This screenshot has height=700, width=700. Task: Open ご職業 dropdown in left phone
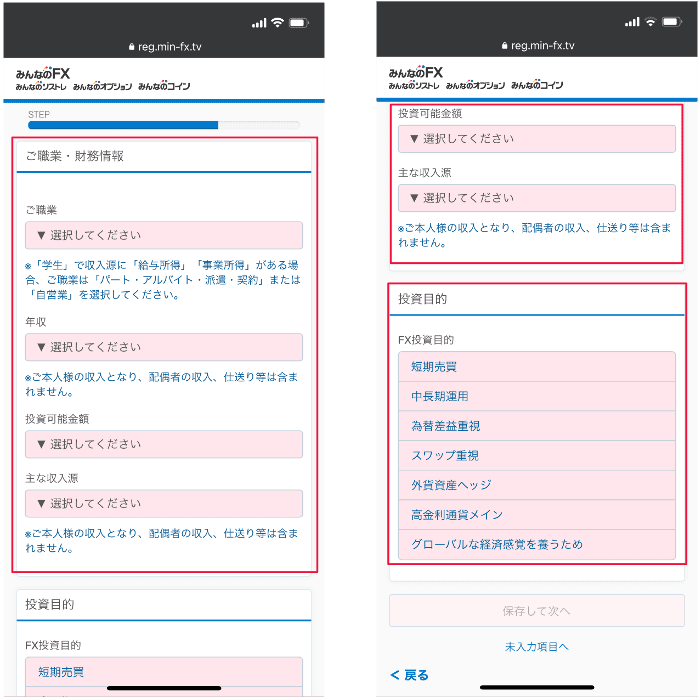pyautogui.click(x=164, y=235)
